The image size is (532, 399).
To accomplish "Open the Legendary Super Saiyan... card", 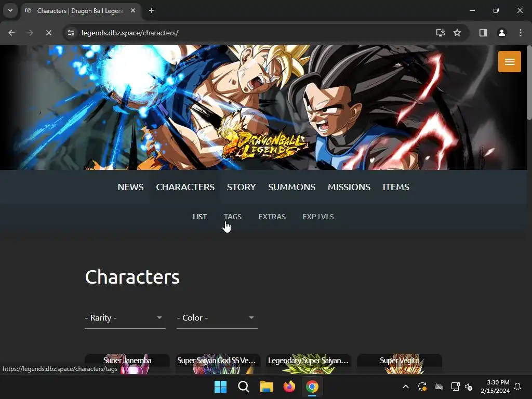I will [x=309, y=364].
